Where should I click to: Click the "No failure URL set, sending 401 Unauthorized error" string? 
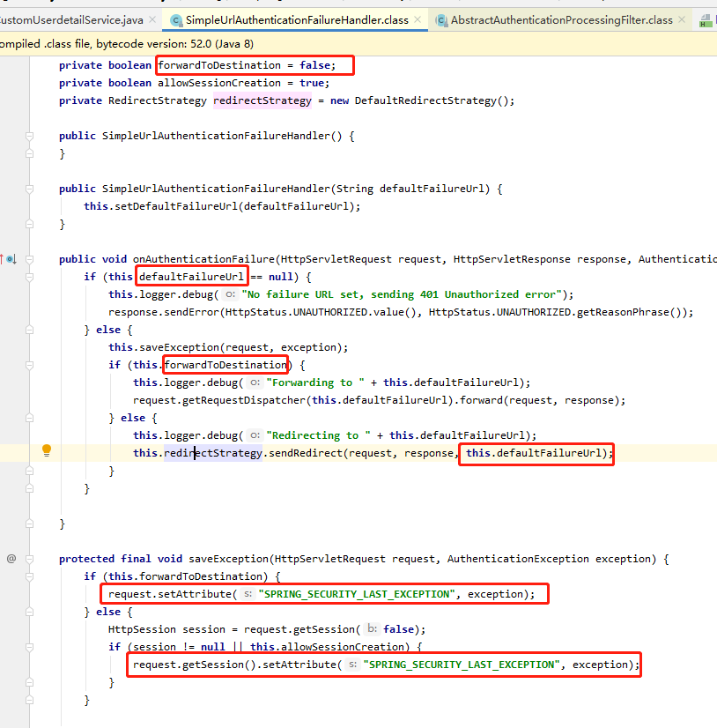tap(402, 294)
